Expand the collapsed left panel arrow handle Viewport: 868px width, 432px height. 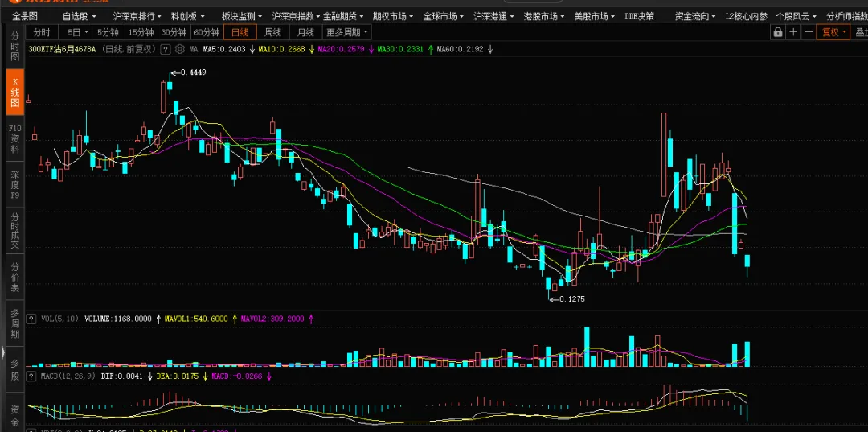coord(2,351)
